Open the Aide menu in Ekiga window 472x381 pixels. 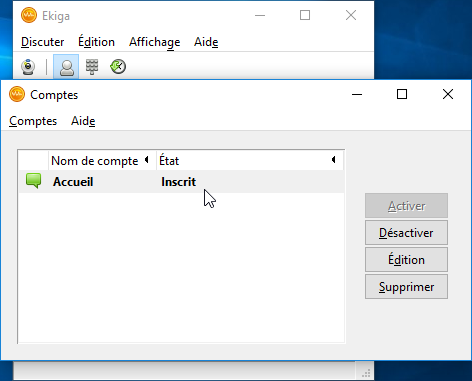click(x=206, y=42)
